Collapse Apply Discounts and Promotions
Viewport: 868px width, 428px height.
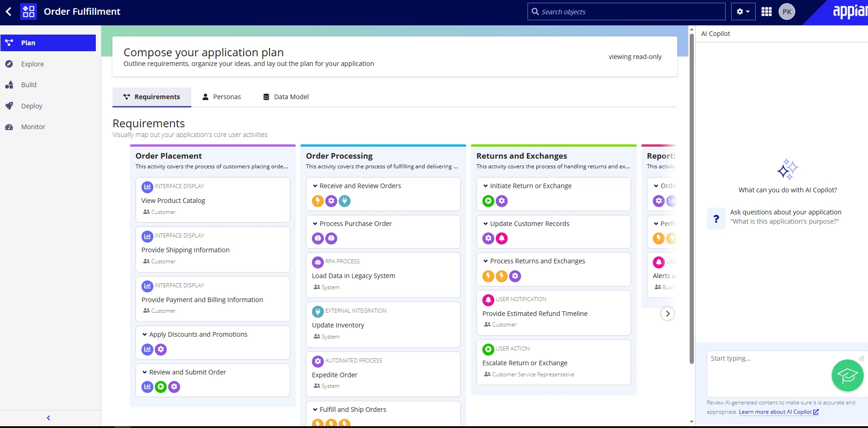click(x=145, y=334)
